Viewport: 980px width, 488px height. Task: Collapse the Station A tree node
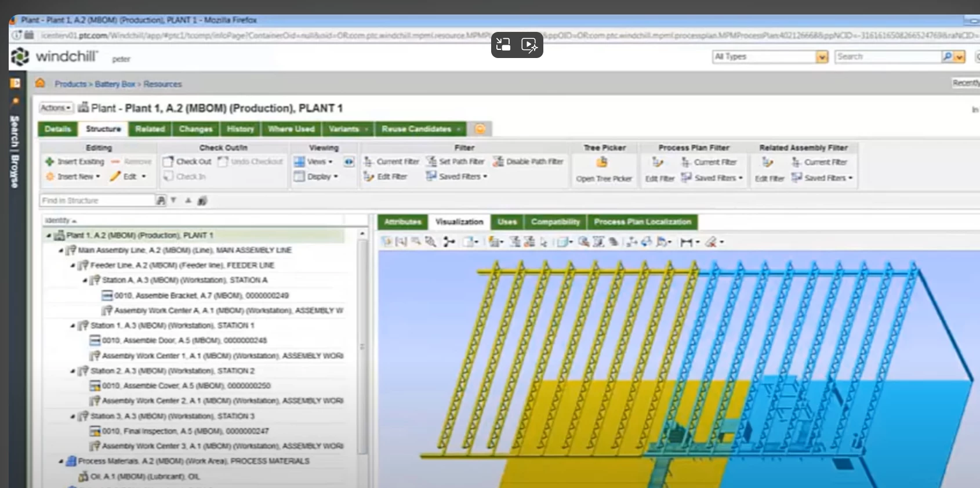click(x=85, y=280)
